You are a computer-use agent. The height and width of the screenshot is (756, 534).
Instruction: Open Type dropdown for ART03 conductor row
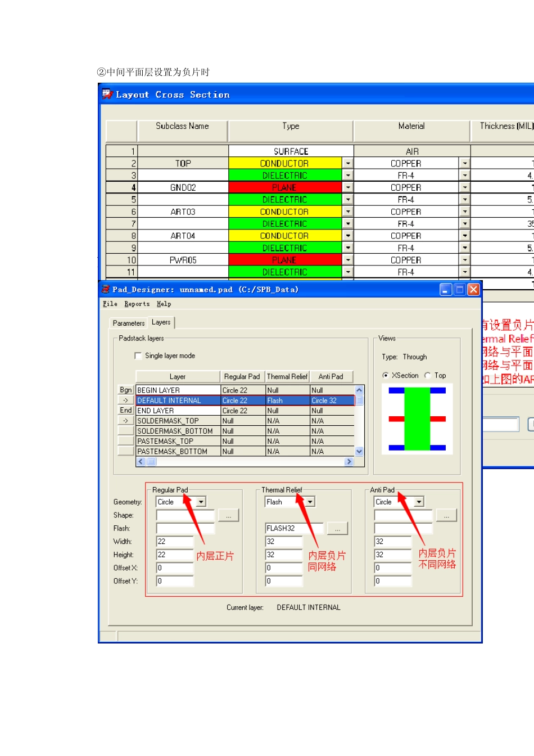point(348,212)
